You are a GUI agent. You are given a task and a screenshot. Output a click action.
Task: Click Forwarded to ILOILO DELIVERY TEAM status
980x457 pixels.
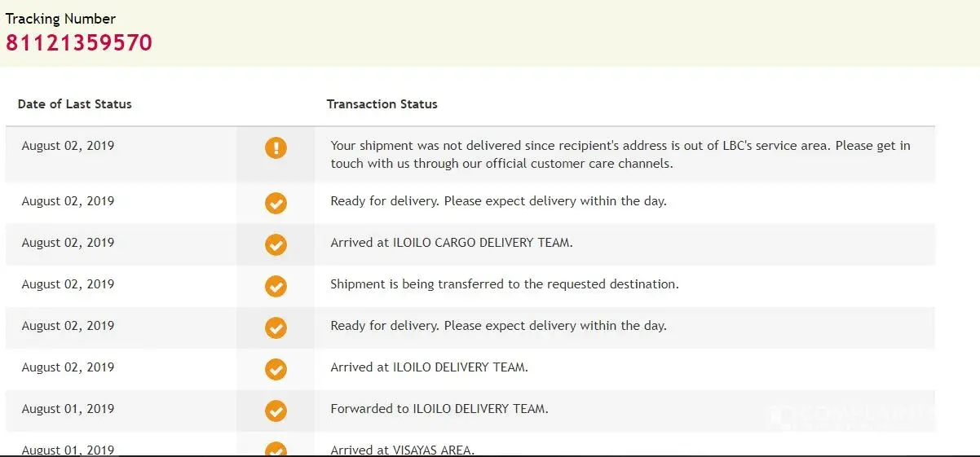click(x=439, y=409)
